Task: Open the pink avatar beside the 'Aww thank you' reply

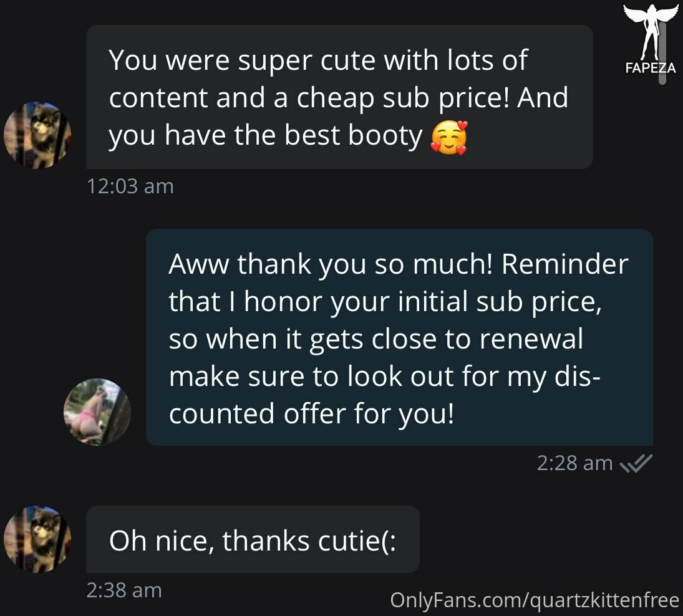Action: point(97,412)
